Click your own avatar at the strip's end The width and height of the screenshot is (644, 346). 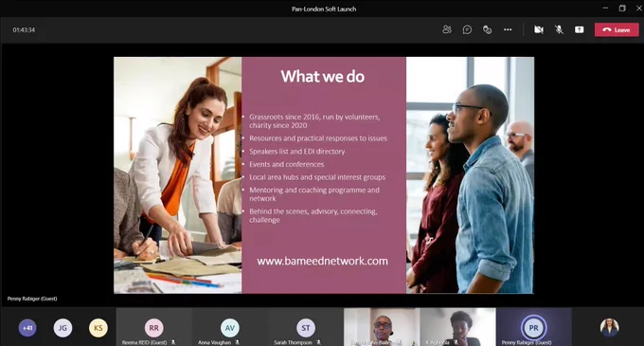click(610, 327)
